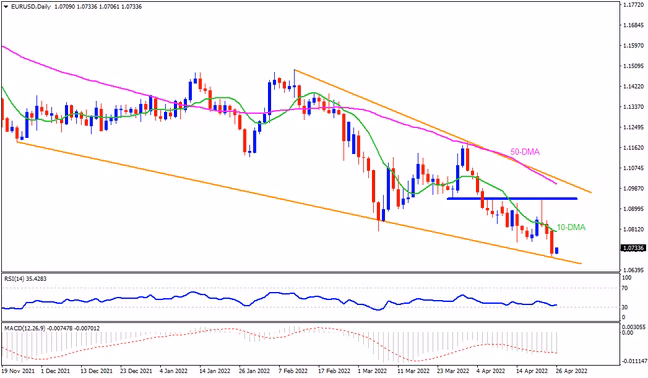The image size is (648, 378).
Task: Open the dropdown triangle beside EURUSD,Daily
Action: click(x=5, y=7)
